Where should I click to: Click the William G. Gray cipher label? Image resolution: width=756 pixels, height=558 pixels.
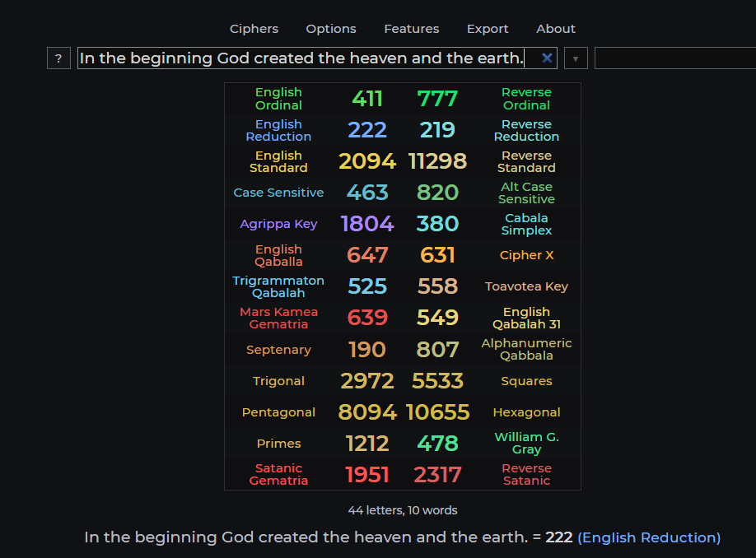(x=526, y=444)
